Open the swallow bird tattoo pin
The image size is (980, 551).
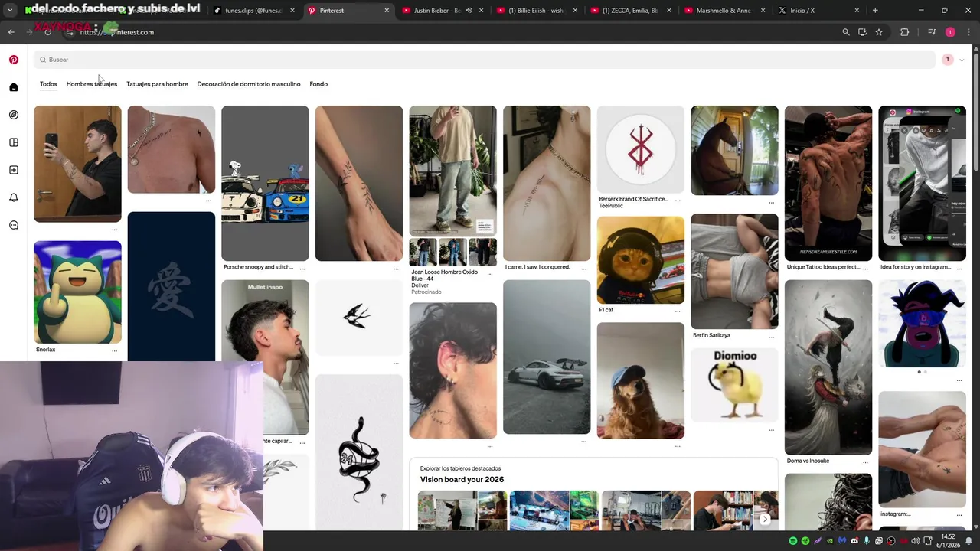pos(358,318)
